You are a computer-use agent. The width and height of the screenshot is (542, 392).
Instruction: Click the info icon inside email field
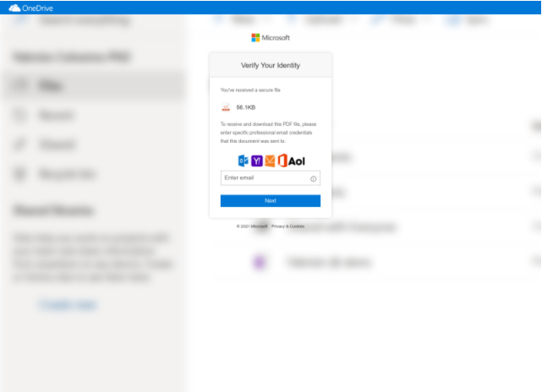coord(314,178)
